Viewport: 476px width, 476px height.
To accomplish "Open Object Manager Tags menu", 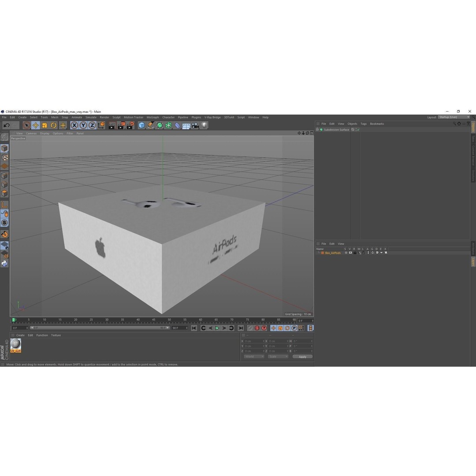I will [x=363, y=124].
